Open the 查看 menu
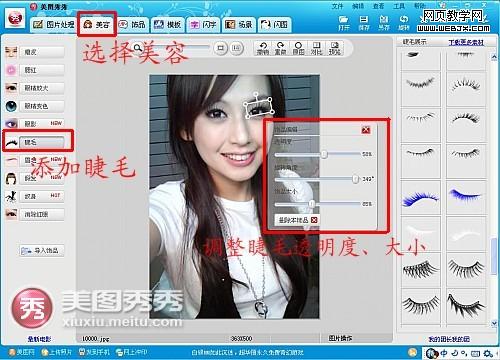This screenshot has width=500, height=360. tap(378, 6)
